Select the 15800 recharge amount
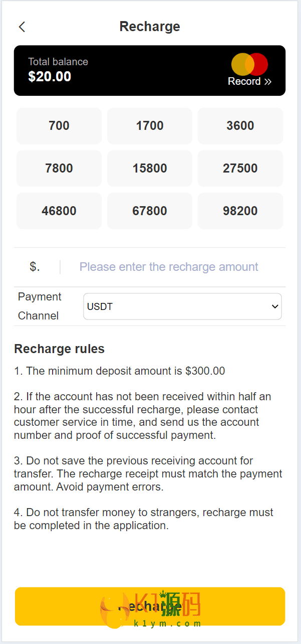This screenshot has height=644, width=301. pyautogui.click(x=150, y=169)
